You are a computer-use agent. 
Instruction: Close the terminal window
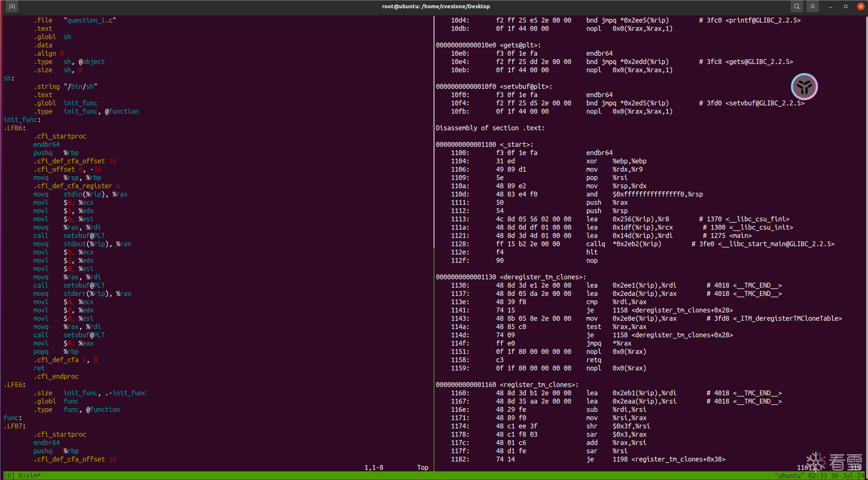(x=860, y=6)
